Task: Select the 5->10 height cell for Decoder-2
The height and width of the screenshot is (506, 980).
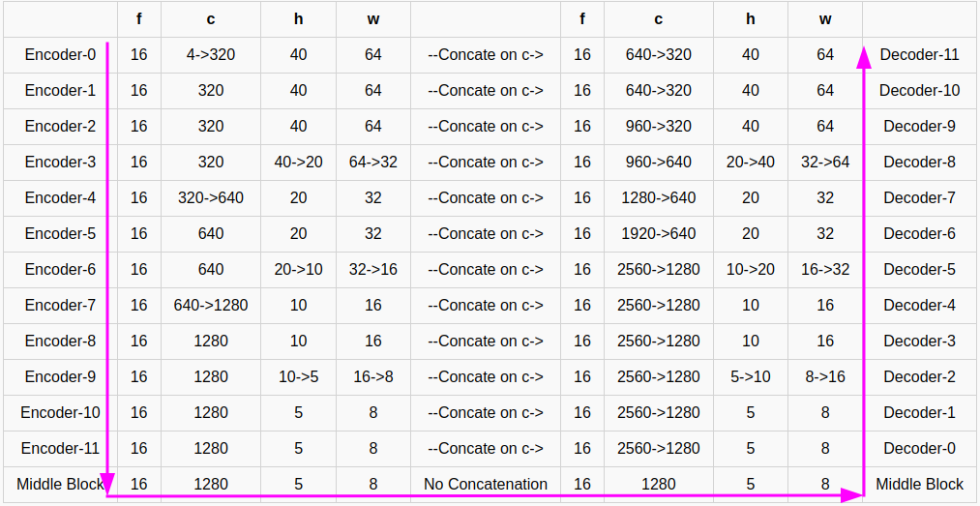Action: pos(750,377)
